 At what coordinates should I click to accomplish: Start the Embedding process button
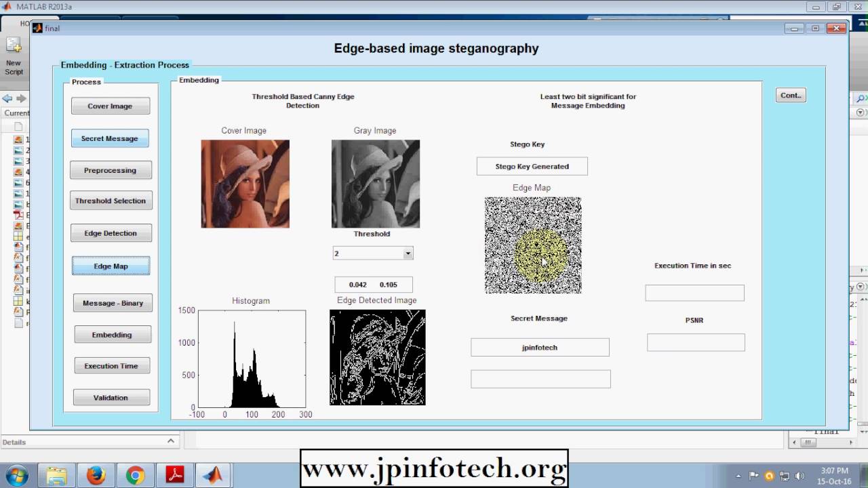(112, 335)
